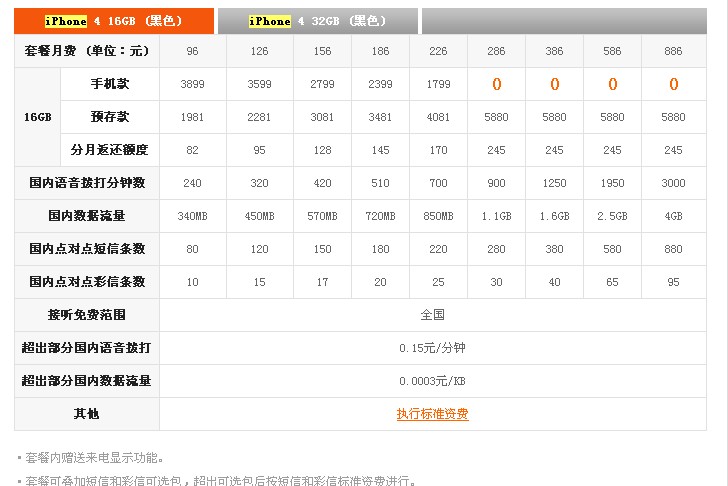The height and width of the screenshot is (486, 728).
Task: Click the 240 voice minutes value
Action: pos(192,183)
